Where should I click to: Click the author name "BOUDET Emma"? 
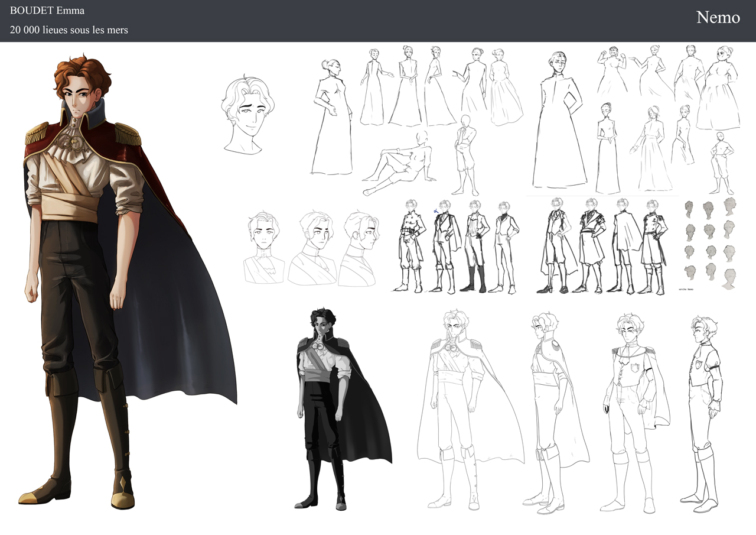tap(47, 11)
